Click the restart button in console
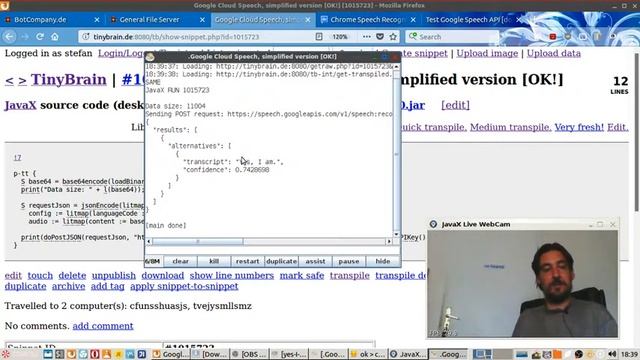The image size is (640, 360). [247, 261]
